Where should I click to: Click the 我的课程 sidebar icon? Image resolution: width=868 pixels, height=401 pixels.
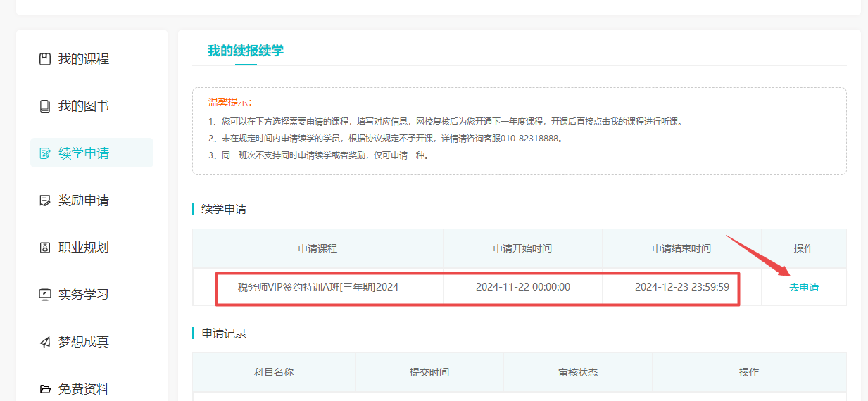point(45,59)
